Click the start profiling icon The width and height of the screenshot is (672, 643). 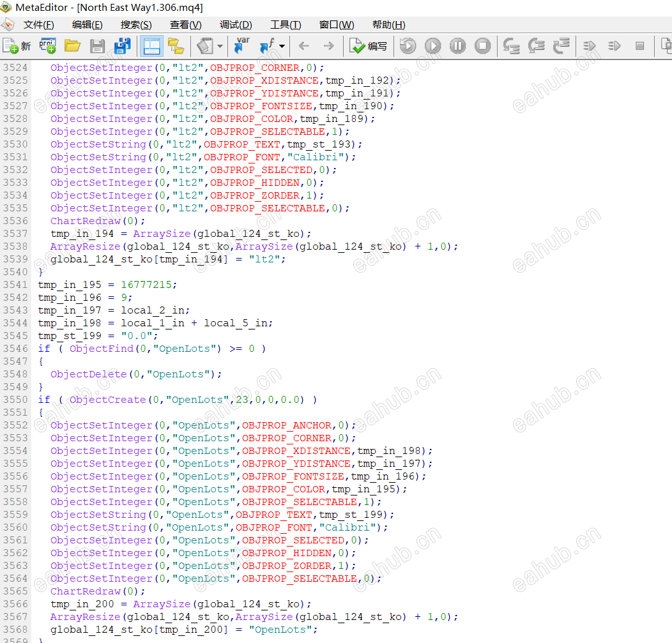point(590,46)
